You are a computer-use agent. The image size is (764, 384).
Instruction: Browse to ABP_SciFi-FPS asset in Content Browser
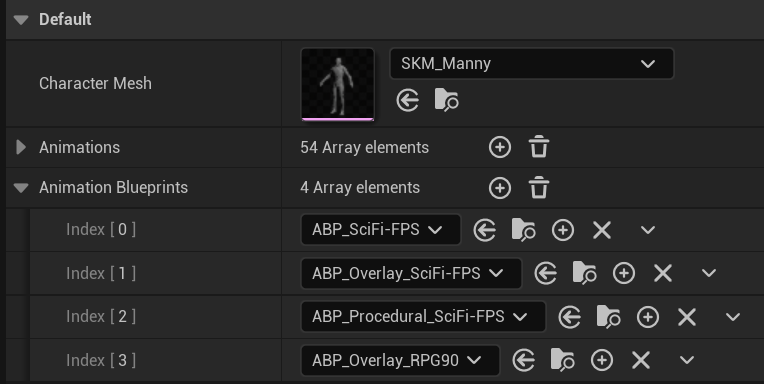pyautogui.click(x=524, y=230)
